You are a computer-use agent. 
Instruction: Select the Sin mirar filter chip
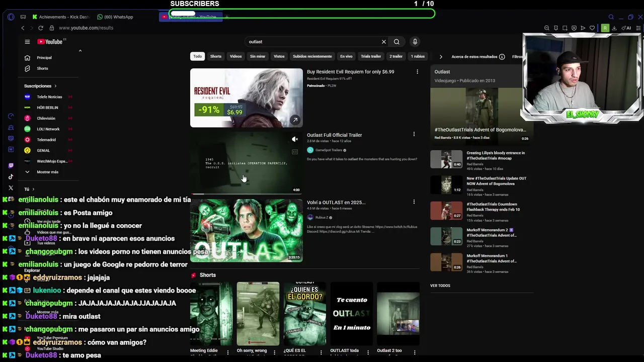coord(258,56)
